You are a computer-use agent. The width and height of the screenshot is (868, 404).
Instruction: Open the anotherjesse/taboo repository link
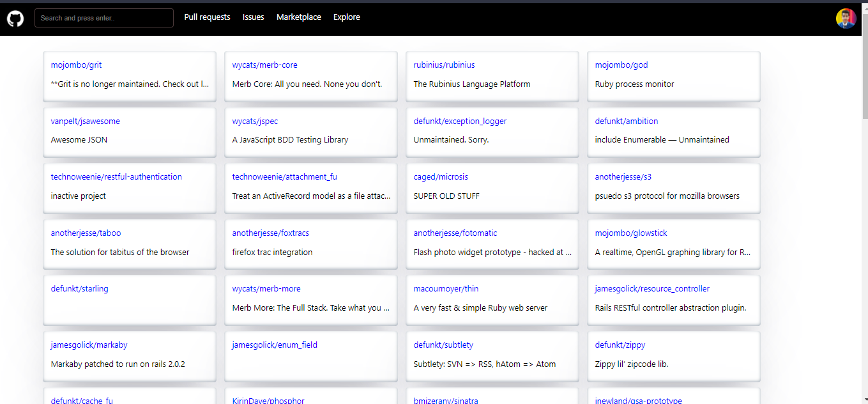86,233
